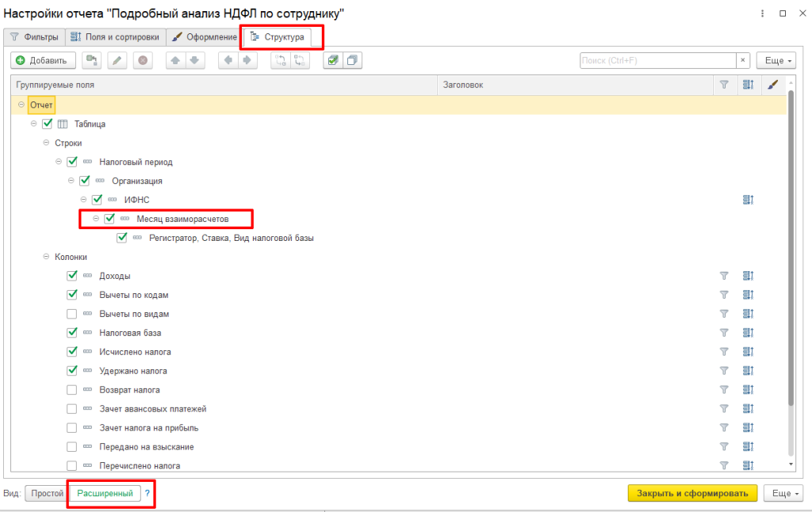Move selected item up with arrow icon
The width and height of the screenshot is (812, 512).
coord(176,60)
